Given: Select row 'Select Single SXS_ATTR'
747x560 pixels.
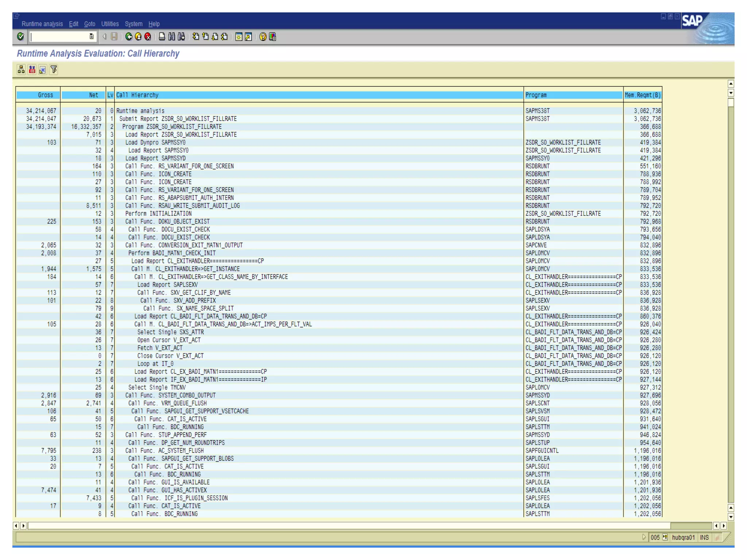Looking at the screenshot, I should pos(339,332).
